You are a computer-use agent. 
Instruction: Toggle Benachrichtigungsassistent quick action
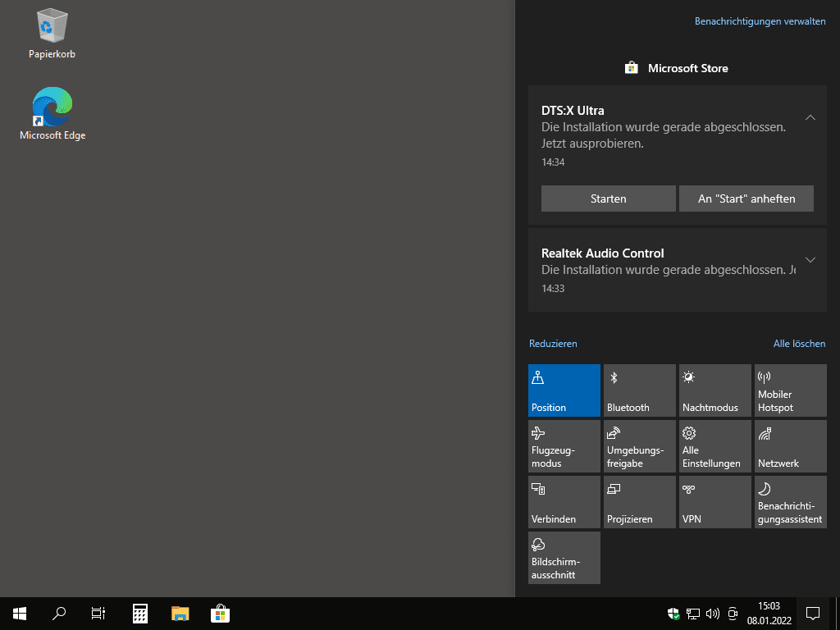[x=791, y=502]
